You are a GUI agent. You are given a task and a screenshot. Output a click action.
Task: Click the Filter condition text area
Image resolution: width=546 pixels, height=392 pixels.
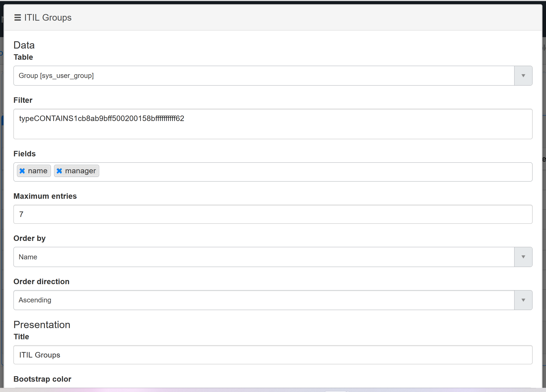(265, 124)
